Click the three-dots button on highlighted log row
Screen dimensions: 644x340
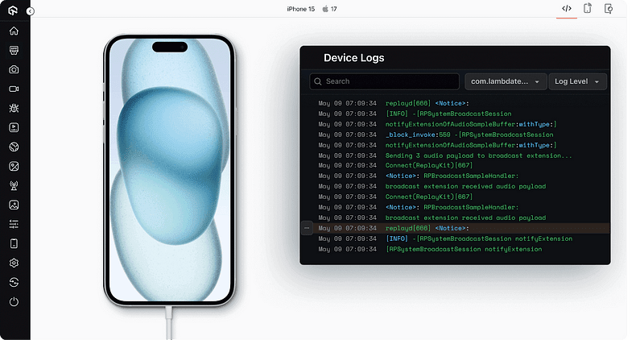(x=307, y=228)
